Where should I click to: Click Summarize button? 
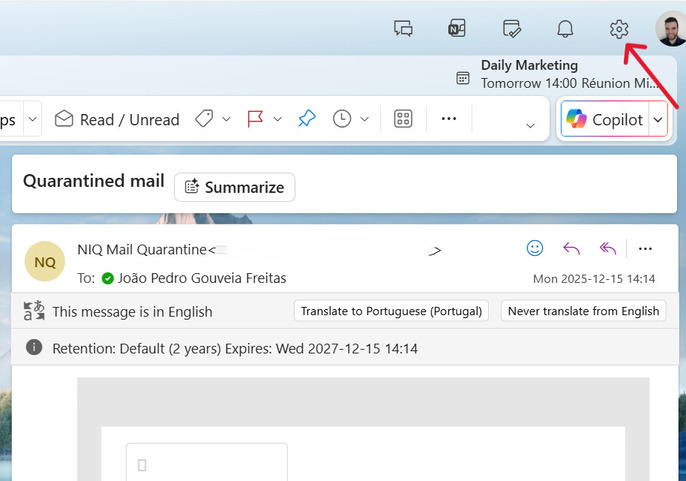[x=234, y=187]
